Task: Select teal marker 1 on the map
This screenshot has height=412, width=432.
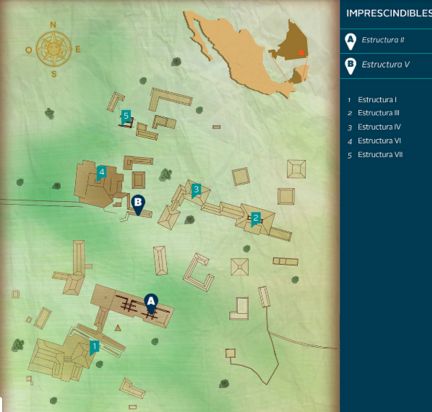Action: click(94, 348)
